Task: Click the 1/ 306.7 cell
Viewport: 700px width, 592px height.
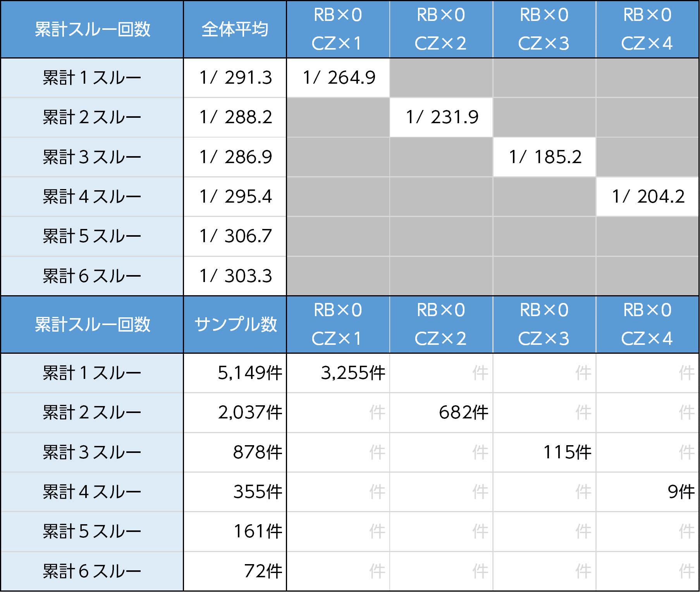Action: 235,236
